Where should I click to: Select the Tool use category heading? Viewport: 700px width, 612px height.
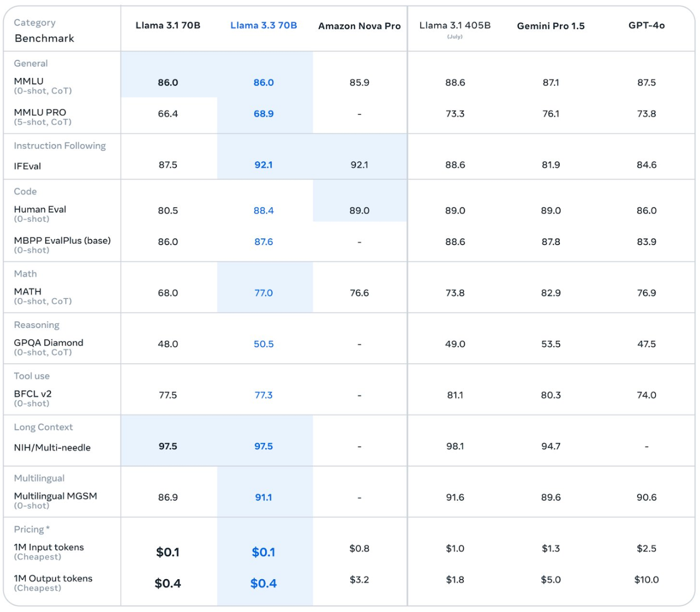(x=32, y=376)
